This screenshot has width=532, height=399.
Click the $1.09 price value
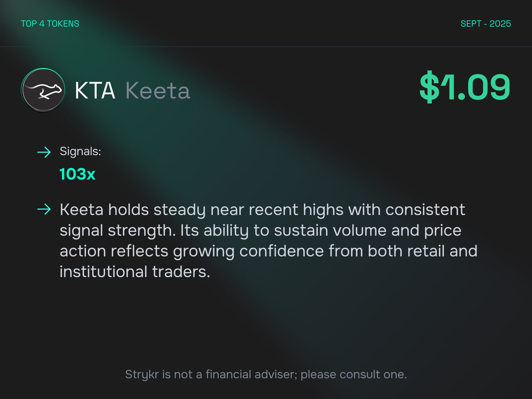pyautogui.click(x=465, y=87)
